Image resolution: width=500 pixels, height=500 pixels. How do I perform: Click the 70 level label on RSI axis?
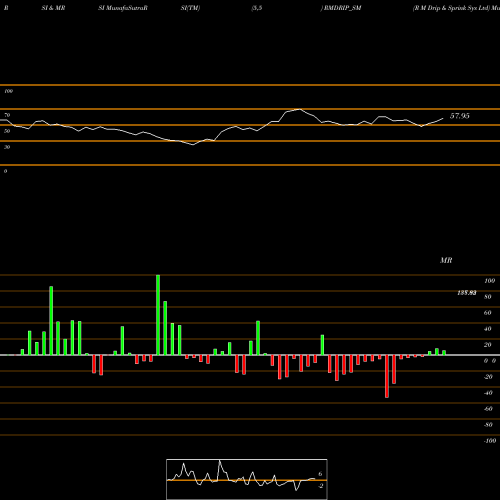pyautogui.click(x=7, y=115)
